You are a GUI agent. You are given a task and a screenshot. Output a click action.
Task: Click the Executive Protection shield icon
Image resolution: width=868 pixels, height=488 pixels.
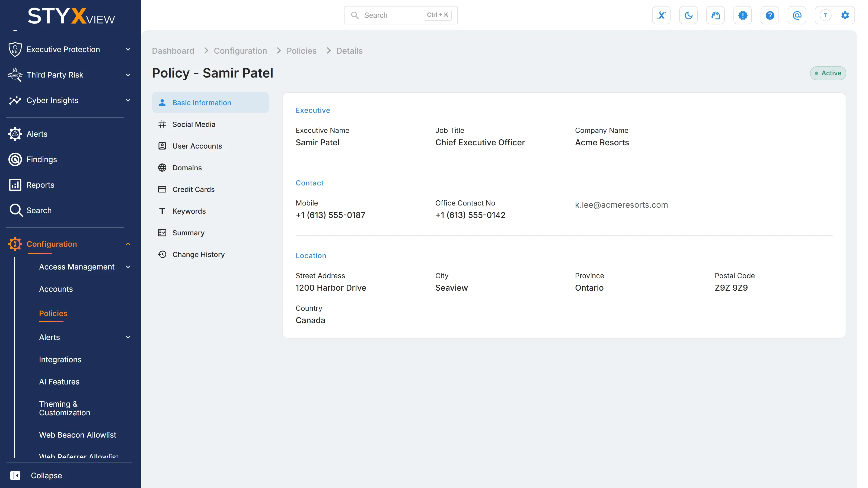tap(15, 50)
